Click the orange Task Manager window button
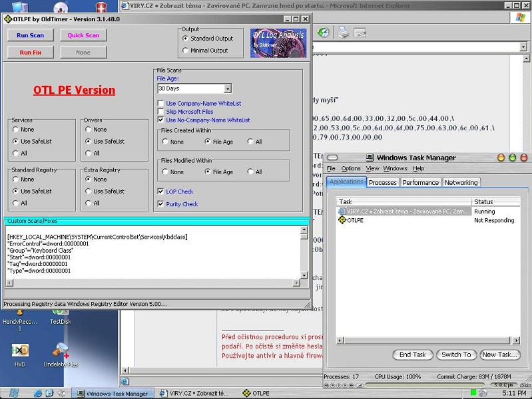The height and width of the screenshot is (399, 532). coord(501,158)
